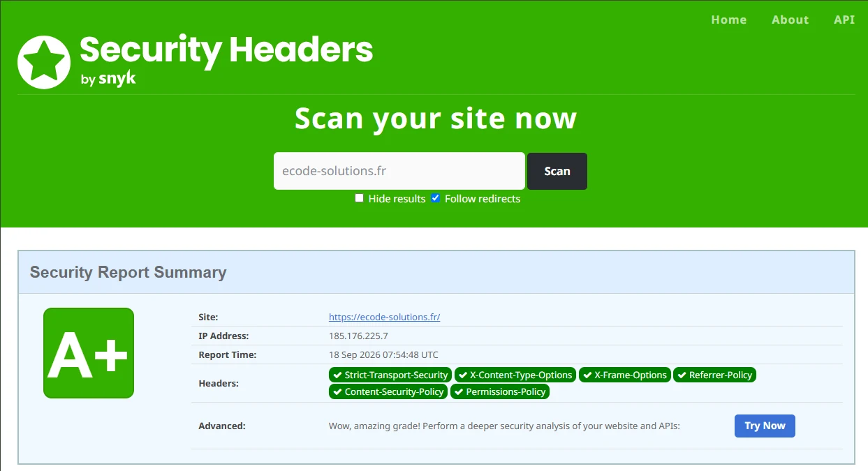The width and height of the screenshot is (868, 471).
Task: Click the site address input field
Action: coord(399,171)
